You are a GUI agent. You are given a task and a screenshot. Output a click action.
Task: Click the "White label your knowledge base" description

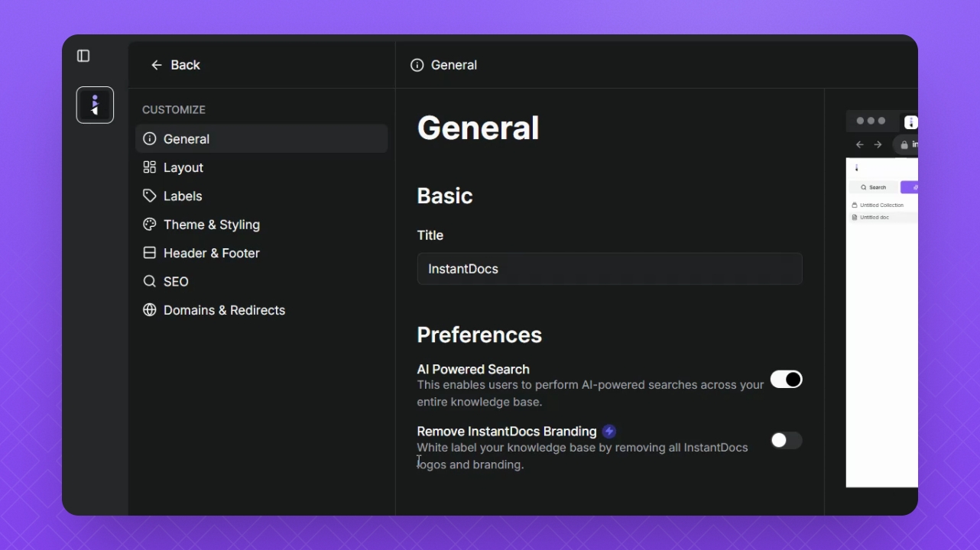(582, 456)
